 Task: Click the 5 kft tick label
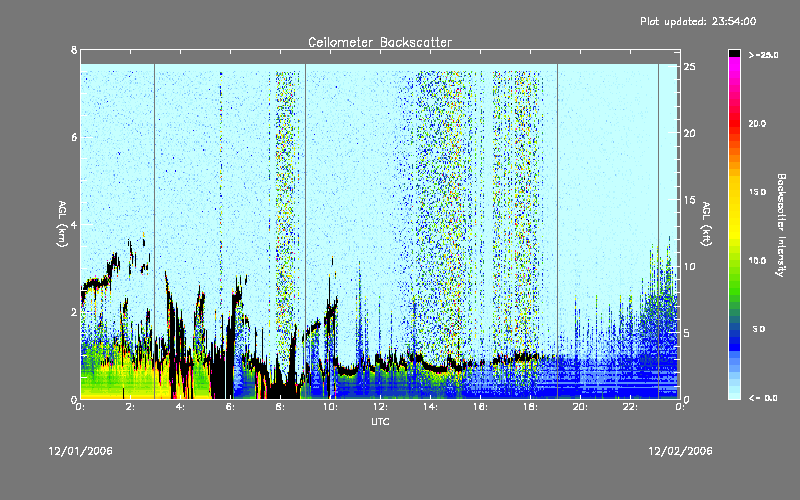point(687,333)
